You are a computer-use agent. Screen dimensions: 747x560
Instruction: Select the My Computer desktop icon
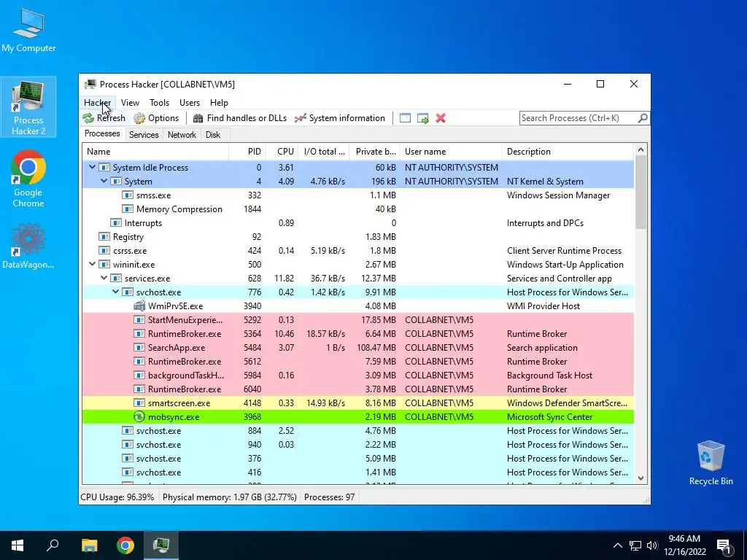[x=28, y=29]
